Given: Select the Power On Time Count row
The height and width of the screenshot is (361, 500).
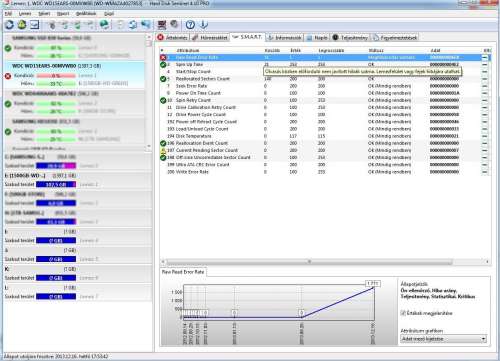Looking at the screenshot, I should point(325,93).
